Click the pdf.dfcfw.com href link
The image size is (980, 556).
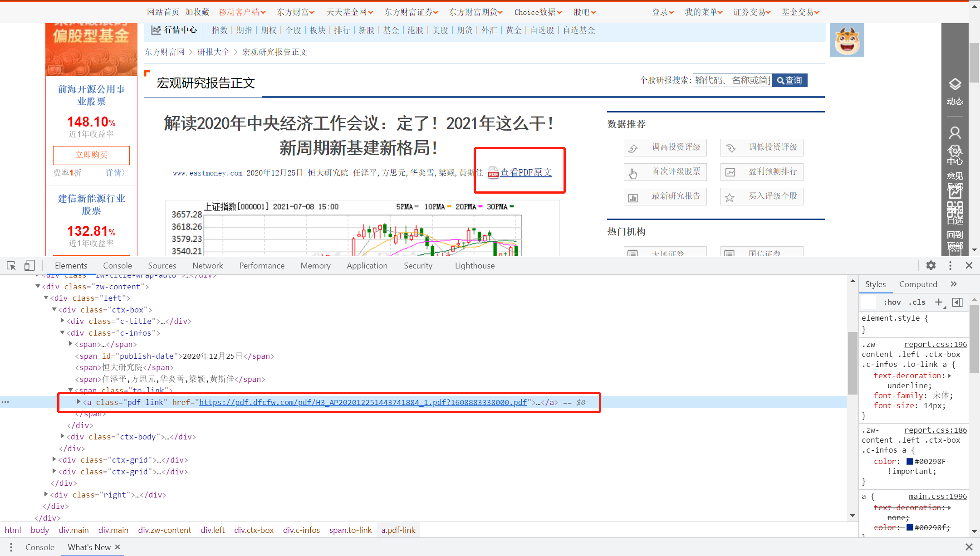tap(363, 402)
